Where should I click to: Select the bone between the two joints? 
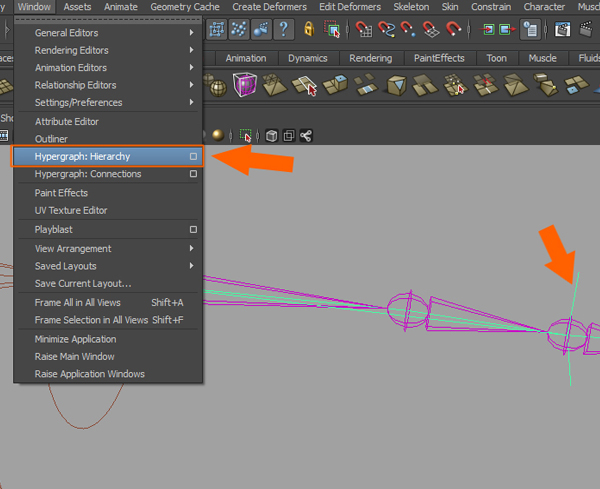tap(486, 314)
